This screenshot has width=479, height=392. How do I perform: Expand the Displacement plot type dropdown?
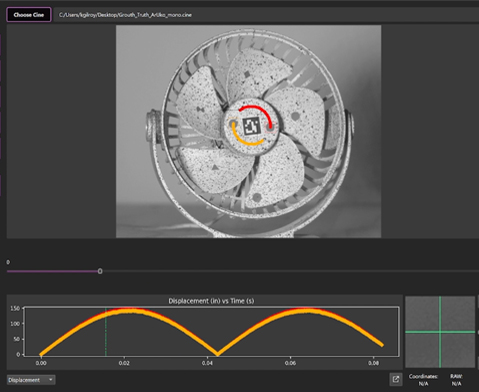click(31, 380)
